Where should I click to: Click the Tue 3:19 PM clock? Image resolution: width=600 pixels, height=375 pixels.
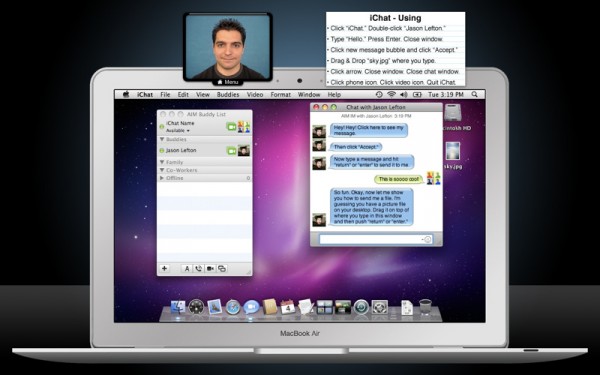tap(446, 95)
